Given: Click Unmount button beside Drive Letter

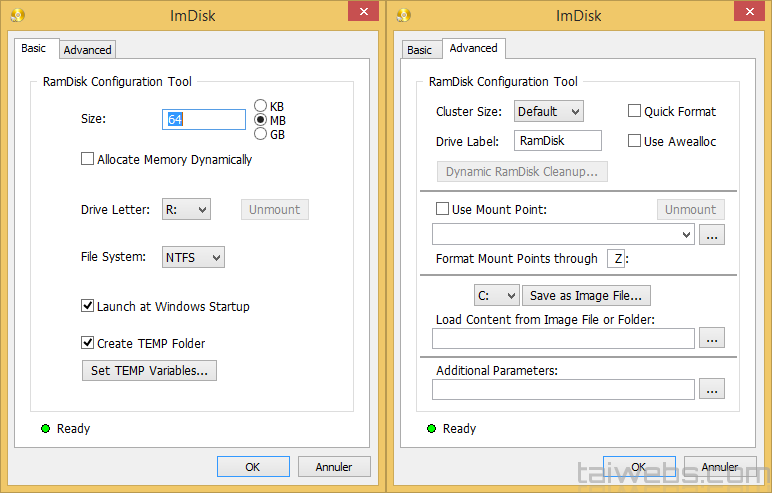Looking at the screenshot, I should [274, 209].
